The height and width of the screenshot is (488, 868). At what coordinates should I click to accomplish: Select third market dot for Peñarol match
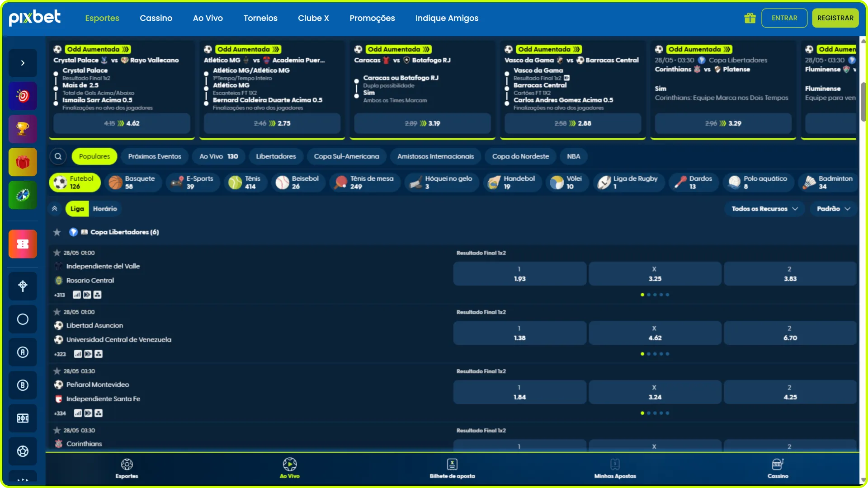655,413
